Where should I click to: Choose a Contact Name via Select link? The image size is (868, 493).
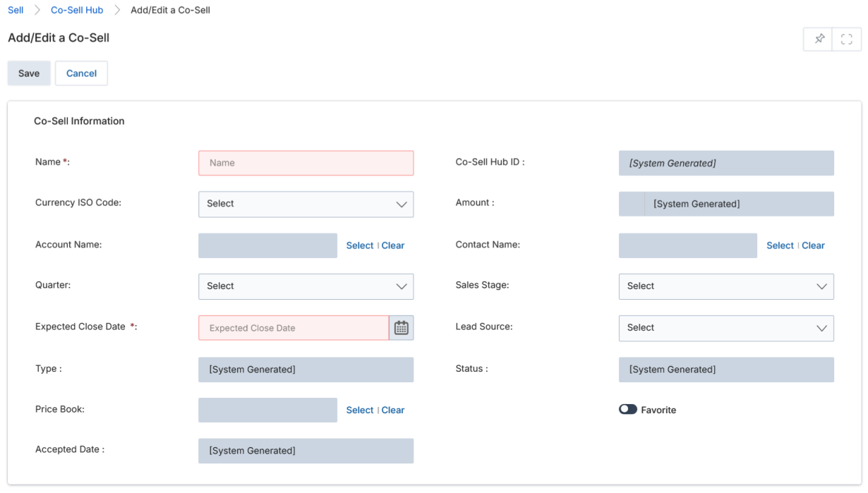pyautogui.click(x=780, y=245)
